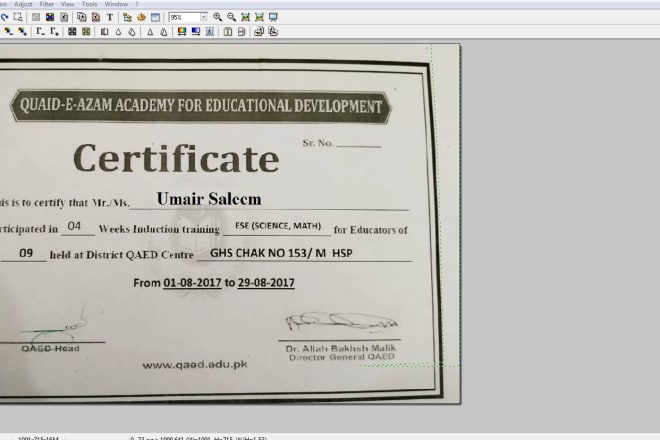Viewport: 660px width, 440px height.
Task: Open the Canvas size tool
Action: click(x=96, y=17)
